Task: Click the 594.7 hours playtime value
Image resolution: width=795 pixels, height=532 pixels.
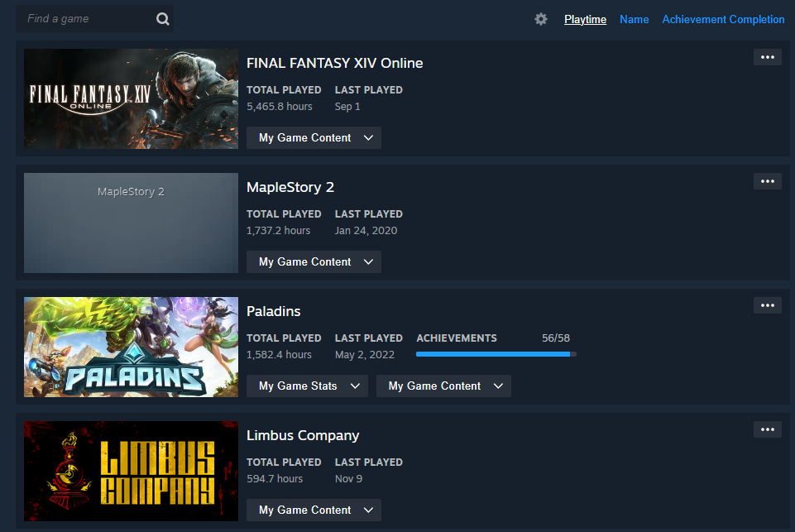Action: [x=275, y=479]
